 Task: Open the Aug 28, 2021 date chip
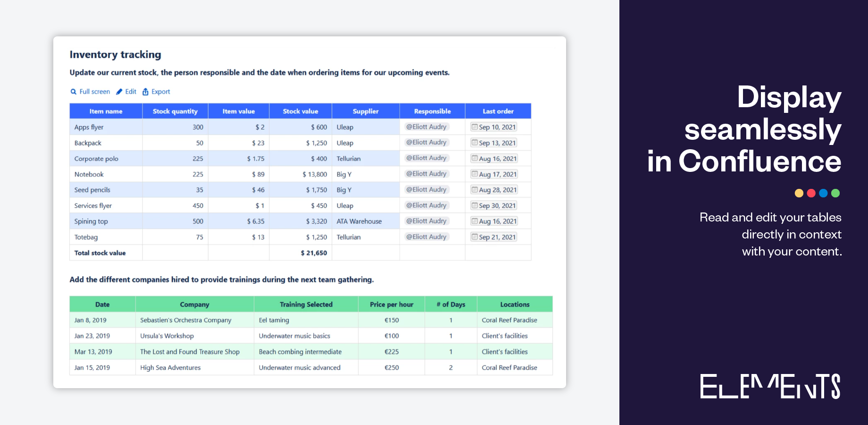[497, 190]
